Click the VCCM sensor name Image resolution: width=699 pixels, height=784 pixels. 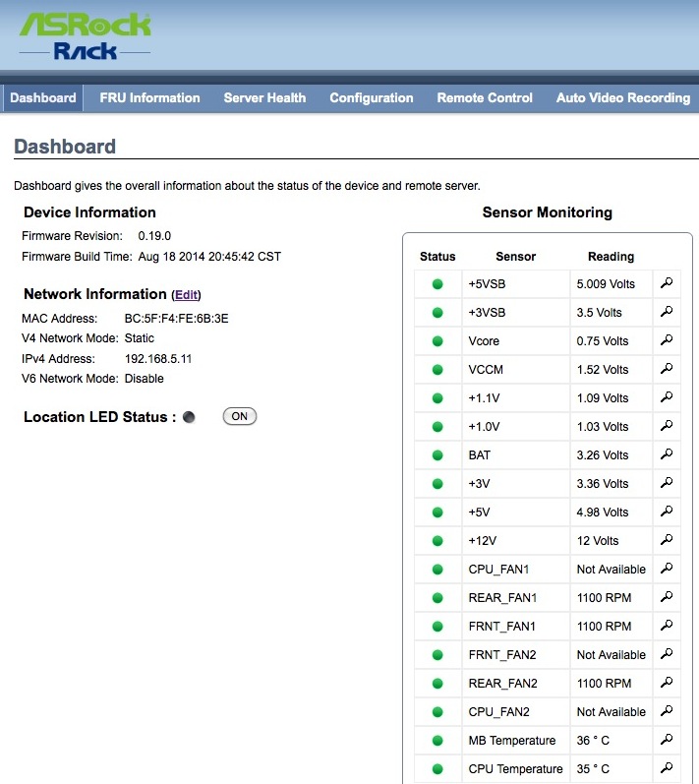coord(486,370)
